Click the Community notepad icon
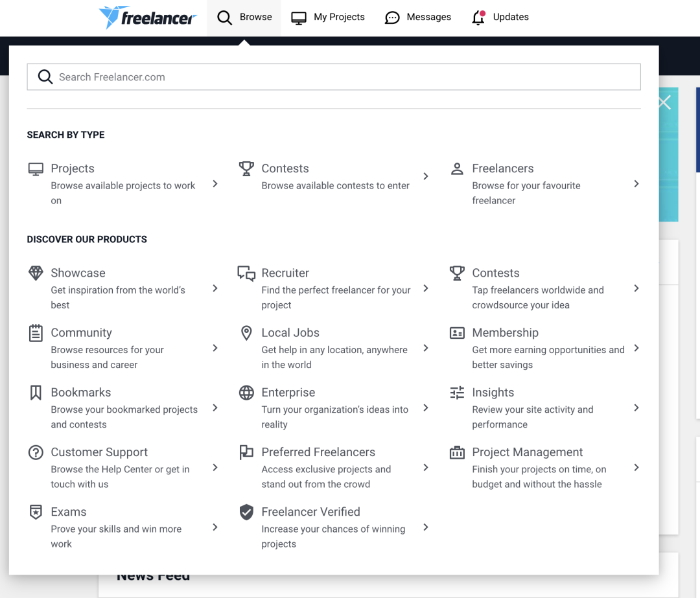 [36, 333]
